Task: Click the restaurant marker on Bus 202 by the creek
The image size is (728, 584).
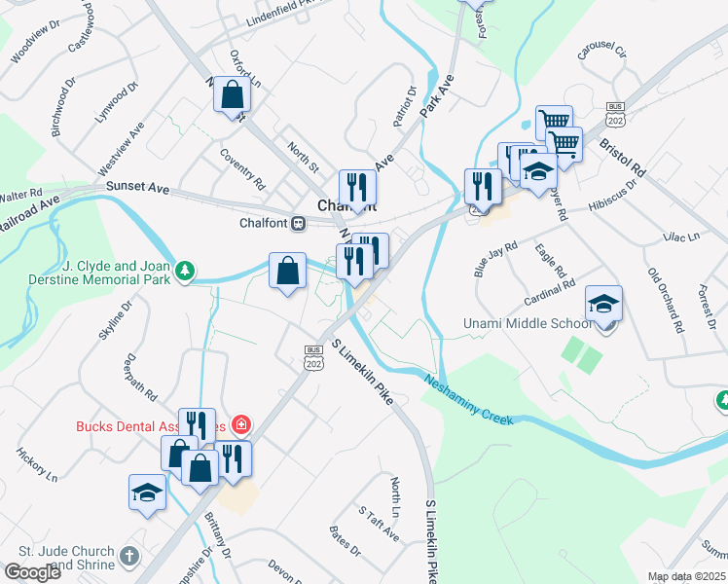Action: 483,191
